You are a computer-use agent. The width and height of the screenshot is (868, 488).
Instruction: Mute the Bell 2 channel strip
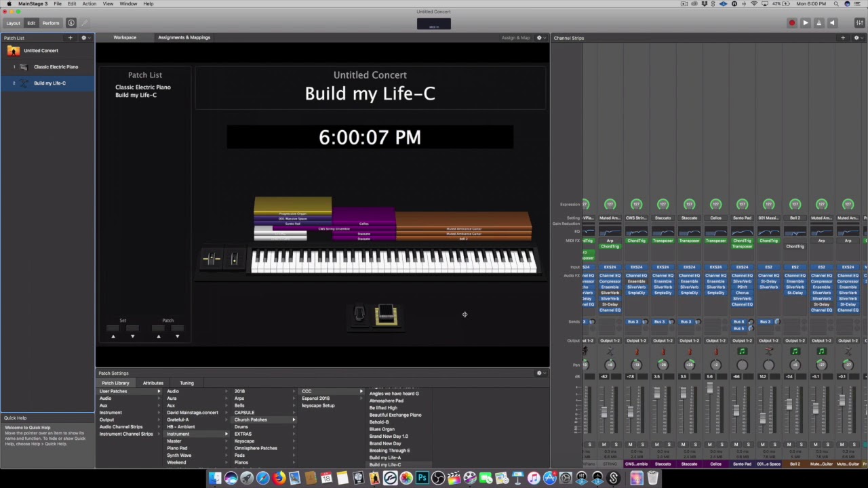[x=789, y=445]
